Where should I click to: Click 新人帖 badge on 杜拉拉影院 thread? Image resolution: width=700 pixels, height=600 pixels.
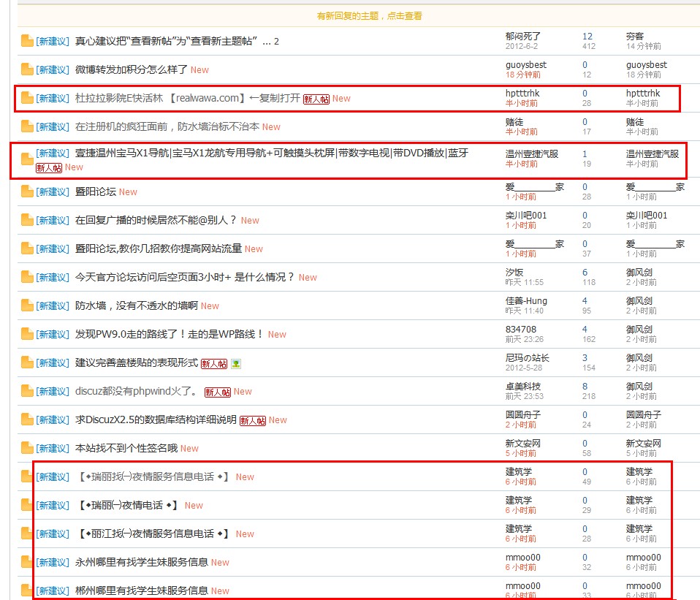click(316, 99)
